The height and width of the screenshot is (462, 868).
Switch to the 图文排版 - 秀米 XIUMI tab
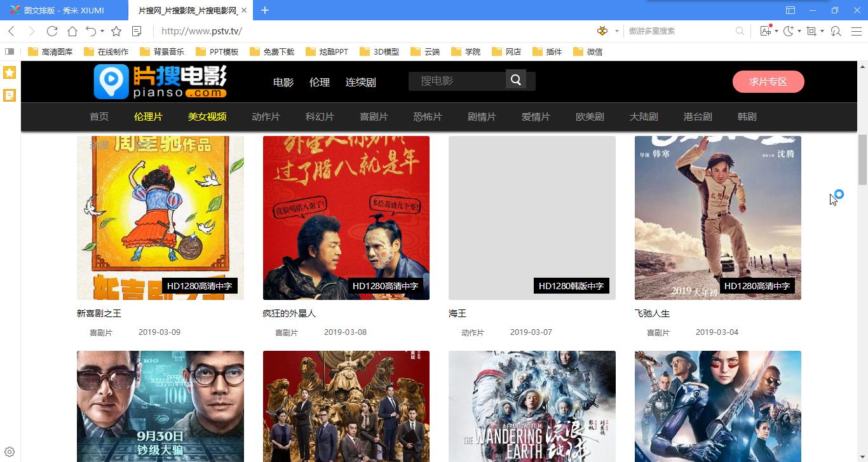[x=64, y=10]
